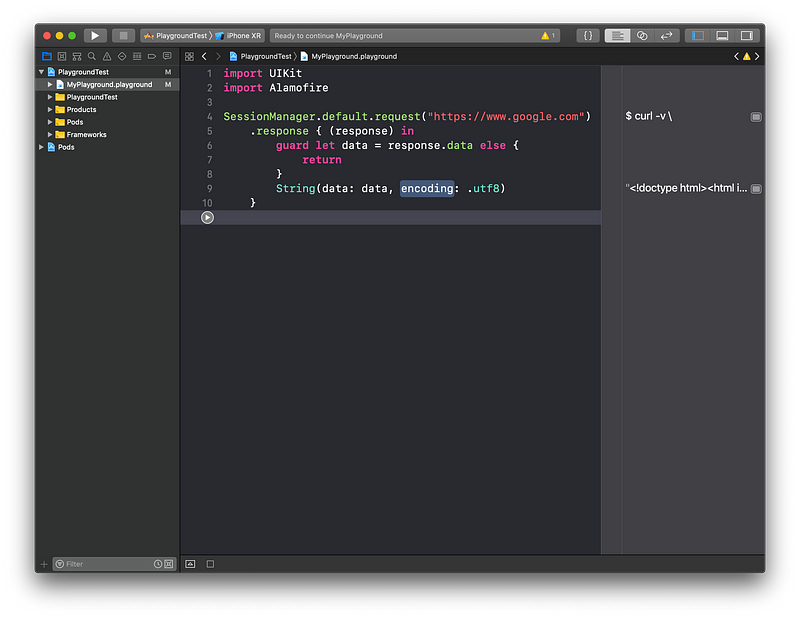The height and width of the screenshot is (619, 800).
Task: Select MyPlayground.playground file in navigator
Action: 107,84
